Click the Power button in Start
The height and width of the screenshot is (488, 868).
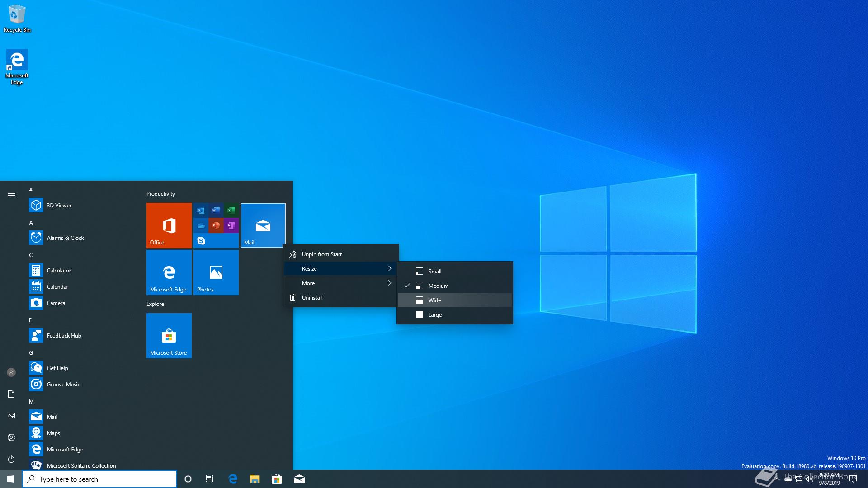click(11, 459)
